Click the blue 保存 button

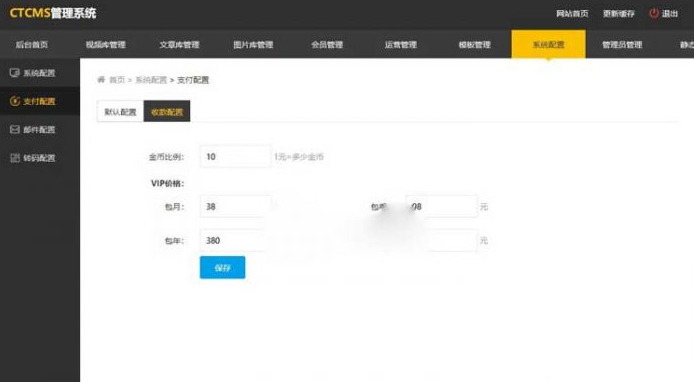coord(222,267)
